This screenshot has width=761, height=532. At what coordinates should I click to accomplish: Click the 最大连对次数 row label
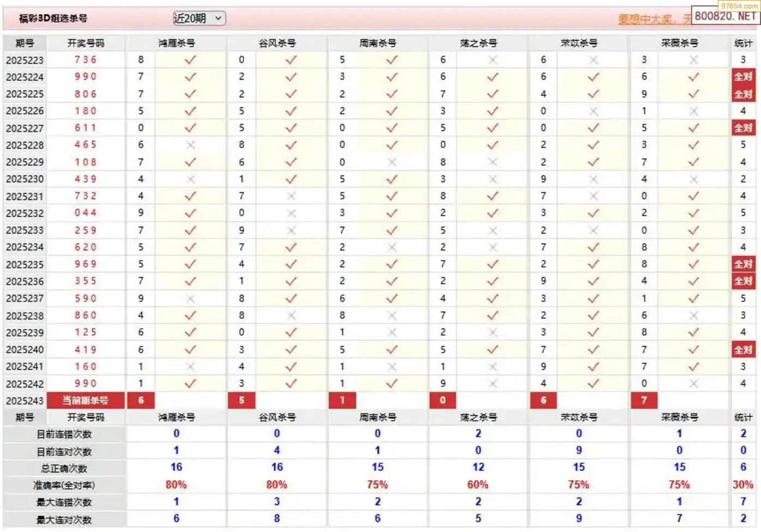pos(64,520)
